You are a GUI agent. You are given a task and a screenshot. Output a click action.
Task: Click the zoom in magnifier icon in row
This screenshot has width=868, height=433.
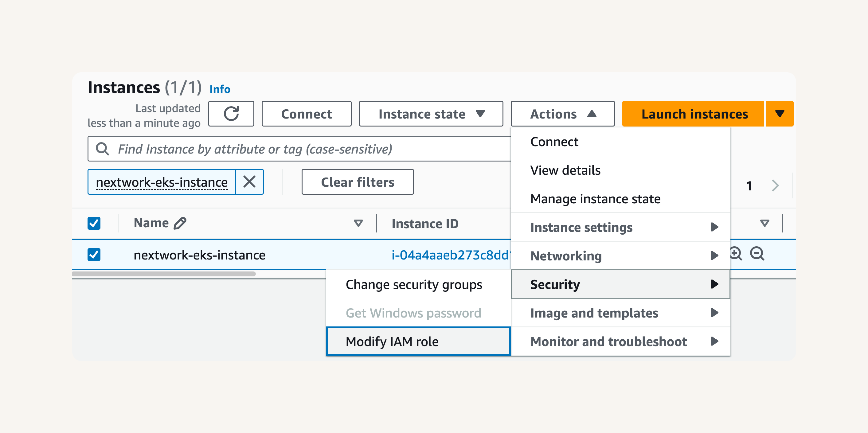[x=736, y=254]
